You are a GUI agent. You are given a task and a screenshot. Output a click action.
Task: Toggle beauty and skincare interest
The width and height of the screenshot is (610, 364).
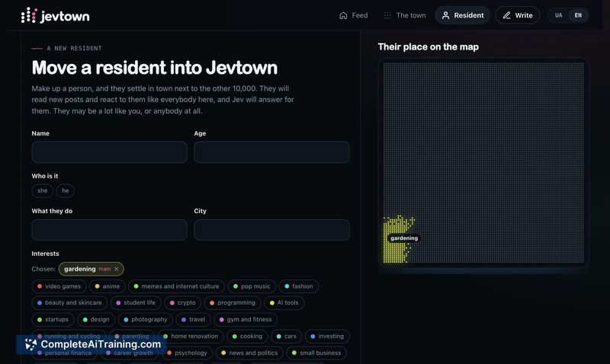pyautogui.click(x=69, y=302)
